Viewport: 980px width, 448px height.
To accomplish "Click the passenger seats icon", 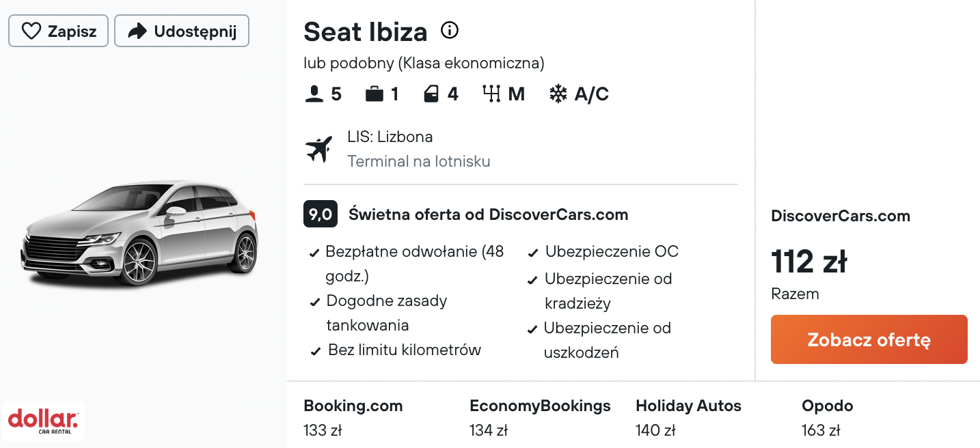I will pyautogui.click(x=314, y=94).
